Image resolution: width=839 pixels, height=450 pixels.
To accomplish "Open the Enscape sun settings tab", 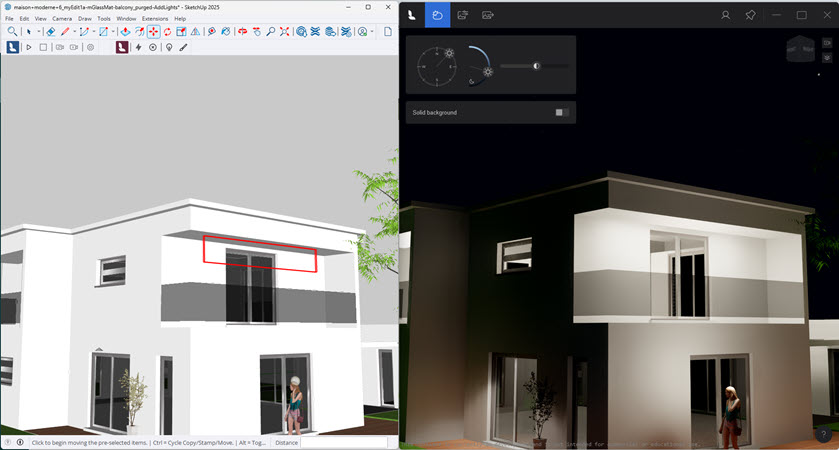I will click(437, 15).
